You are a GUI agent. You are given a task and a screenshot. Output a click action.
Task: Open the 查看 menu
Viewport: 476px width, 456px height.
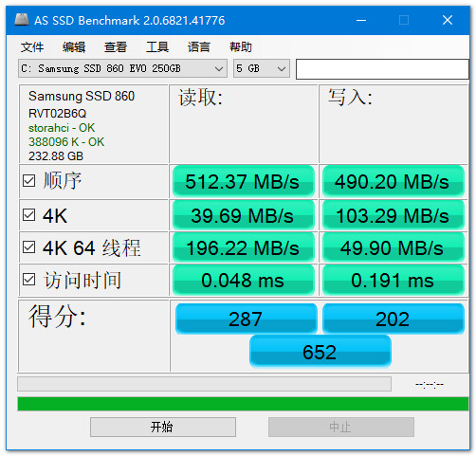(116, 47)
